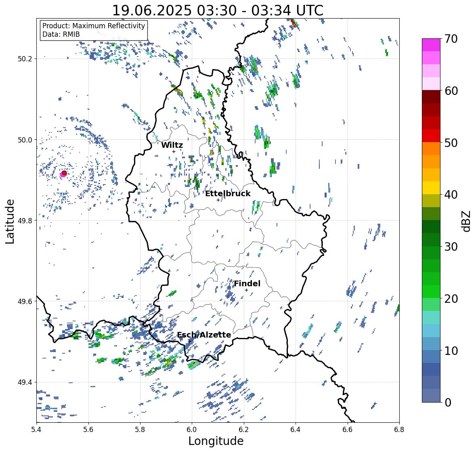
Task: Select the Findel station label
Action: (x=247, y=283)
